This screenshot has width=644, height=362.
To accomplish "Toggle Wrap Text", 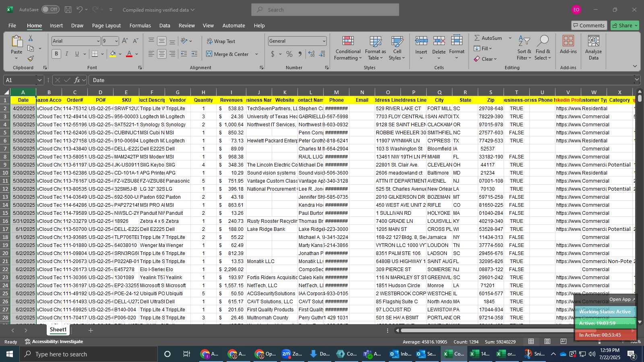I will pyautogui.click(x=221, y=41).
